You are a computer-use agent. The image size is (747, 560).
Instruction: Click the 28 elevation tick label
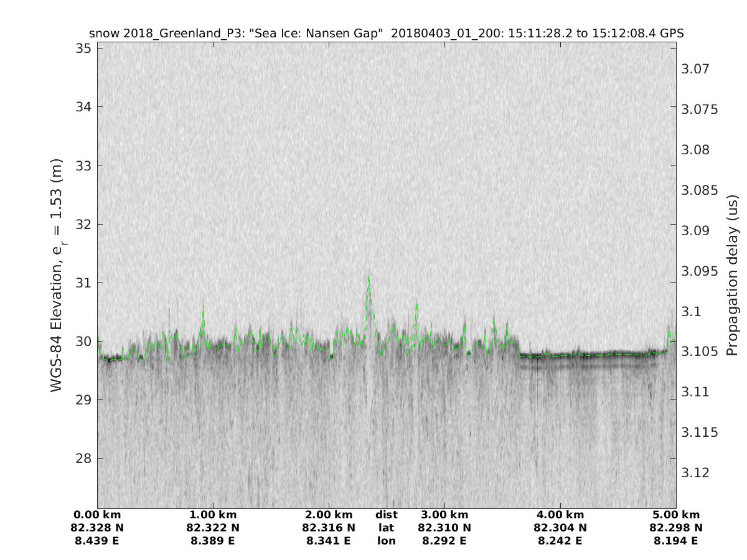tap(82, 459)
